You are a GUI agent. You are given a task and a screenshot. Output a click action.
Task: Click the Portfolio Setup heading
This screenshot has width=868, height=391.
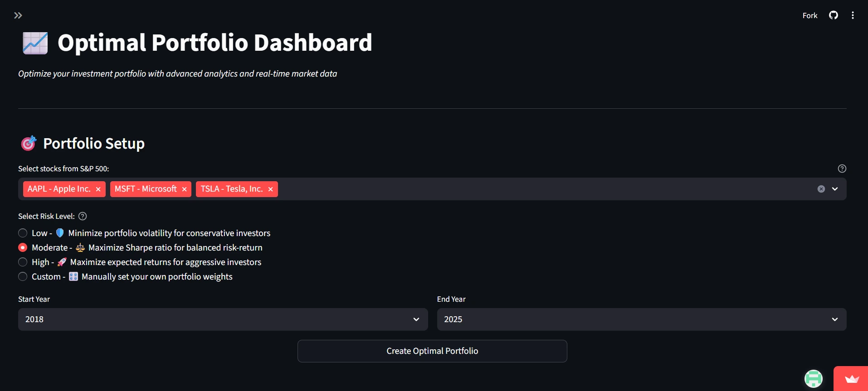pos(94,144)
